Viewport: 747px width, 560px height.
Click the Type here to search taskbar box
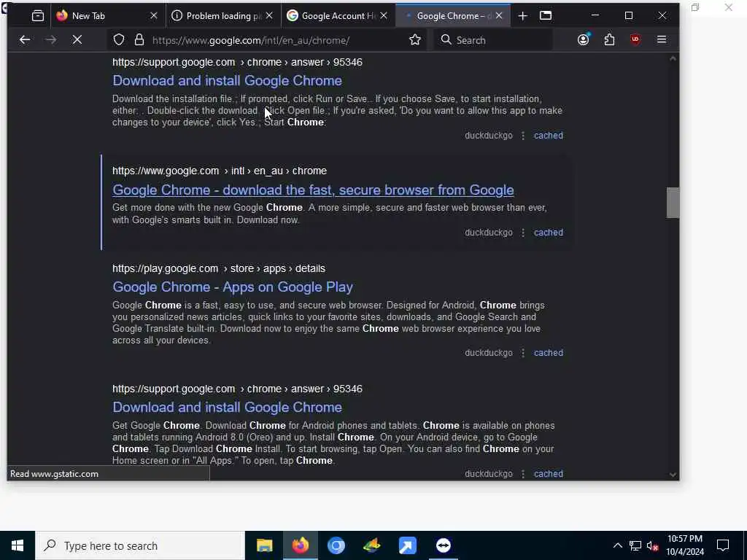pyautogui.click(x=140, y=545)
